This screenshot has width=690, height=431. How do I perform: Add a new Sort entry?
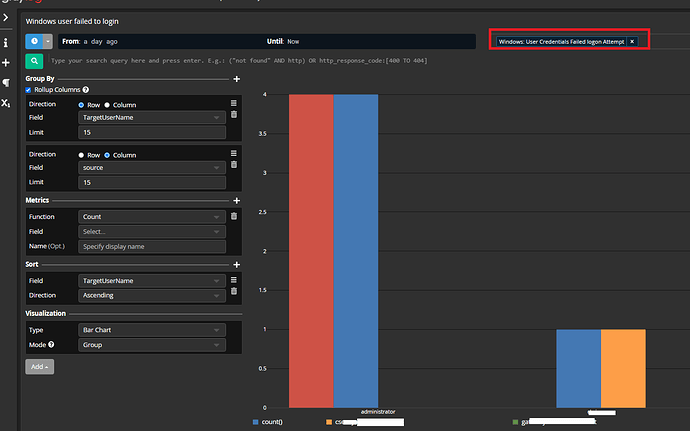coord(237,265)
